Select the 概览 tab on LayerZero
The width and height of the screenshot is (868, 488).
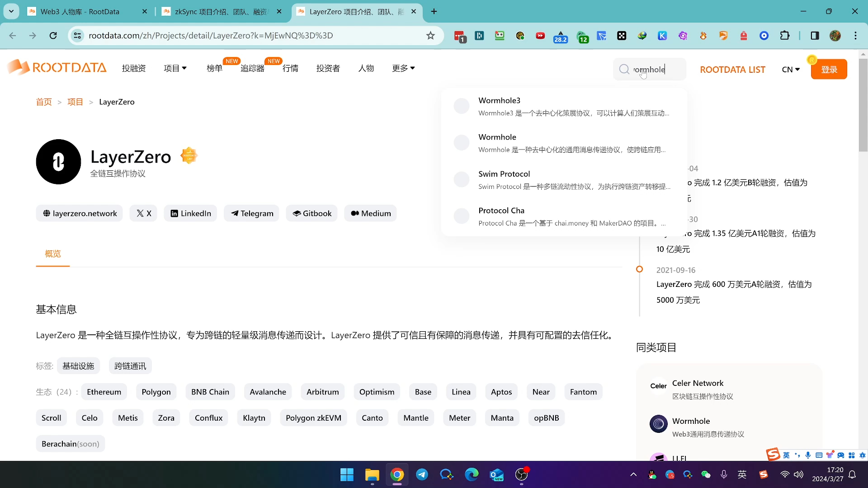[x=53, y=253]
